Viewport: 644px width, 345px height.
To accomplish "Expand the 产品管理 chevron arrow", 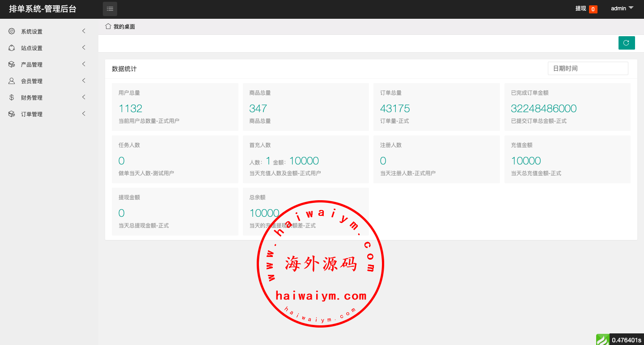I will [x=84, y=64].
